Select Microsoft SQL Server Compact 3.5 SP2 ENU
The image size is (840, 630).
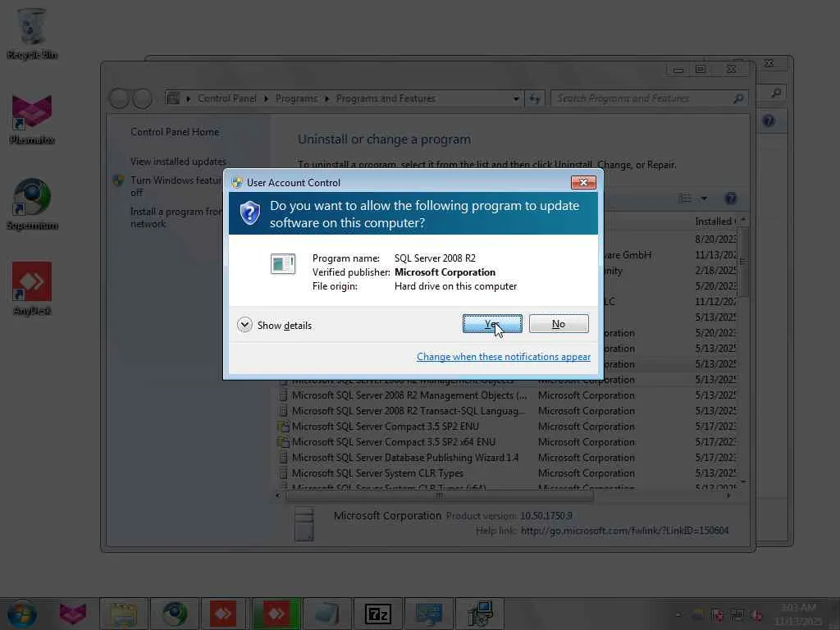click(x=507, y=427)
